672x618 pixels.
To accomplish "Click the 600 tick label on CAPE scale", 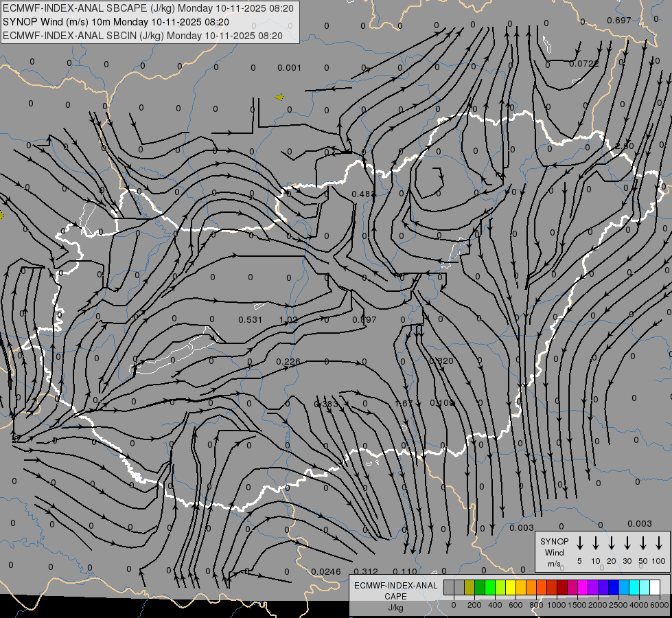I will (x=515, y=605).
